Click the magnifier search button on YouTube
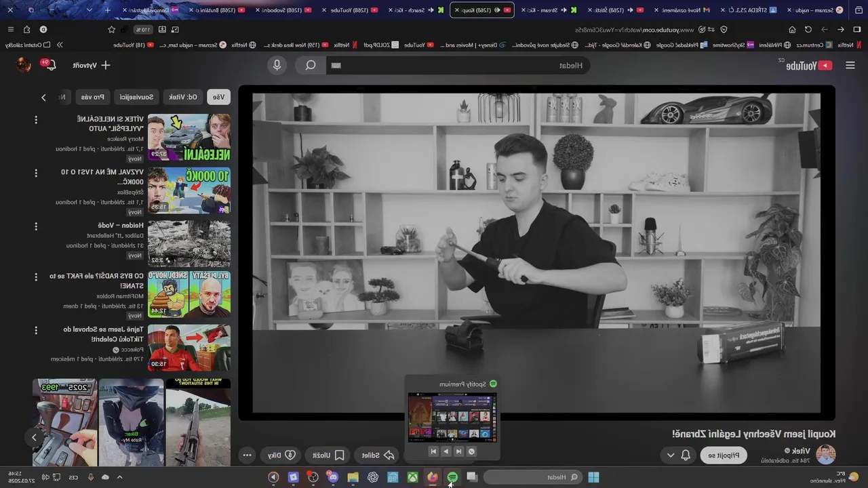The height and width of the screenshot is (488, 868). pyautogui.click(x=311, y=65)
